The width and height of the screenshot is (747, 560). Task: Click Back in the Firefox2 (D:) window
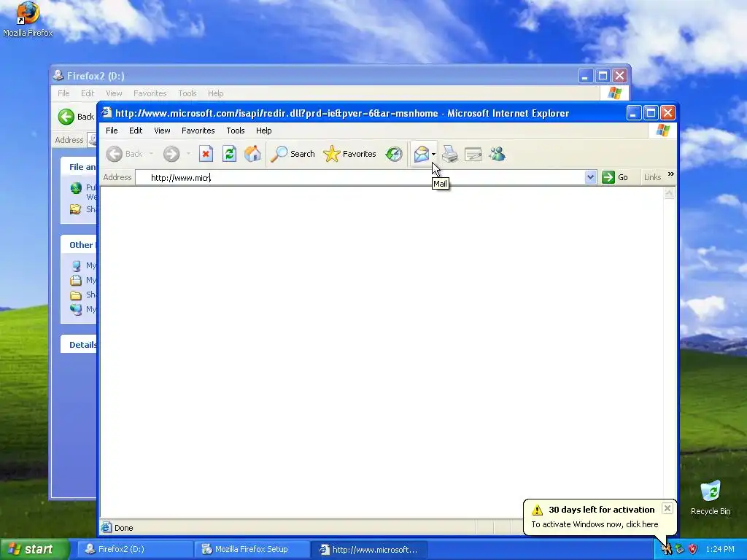tap(76, 117)
